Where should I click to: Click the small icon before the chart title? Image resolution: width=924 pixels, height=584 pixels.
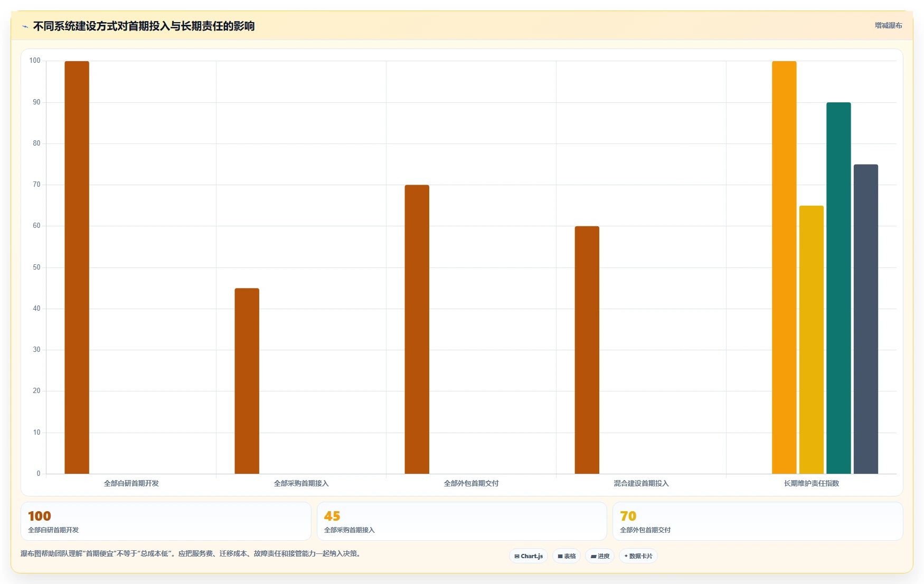click(25, 26)
